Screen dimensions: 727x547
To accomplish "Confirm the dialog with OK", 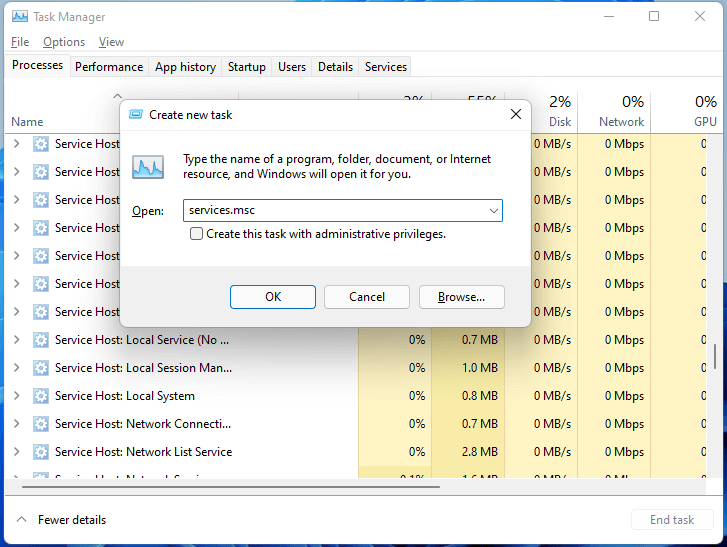I will (273, 297).
